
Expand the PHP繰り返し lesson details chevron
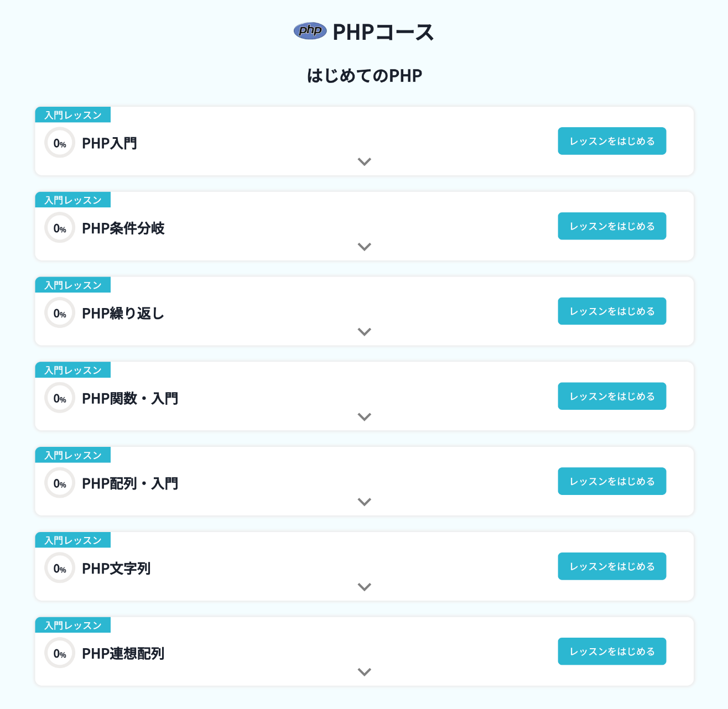364,332
